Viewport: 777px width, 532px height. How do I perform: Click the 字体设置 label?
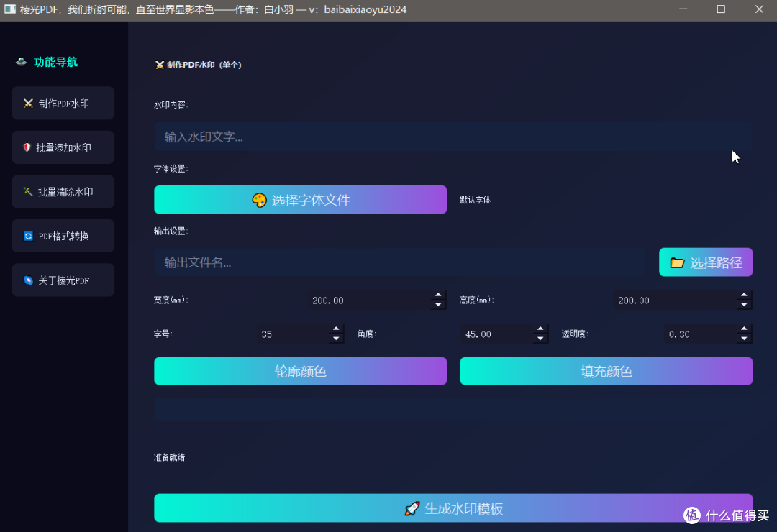[x=171, y=169]
